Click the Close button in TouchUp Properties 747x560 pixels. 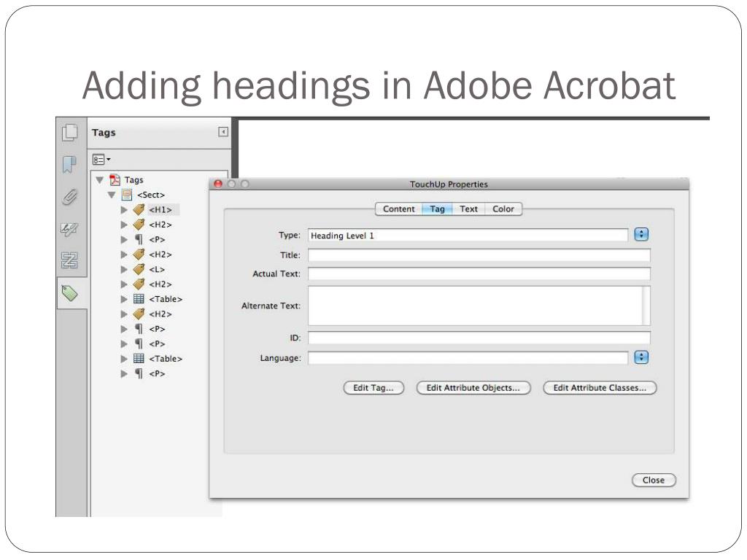(x=654, y=480)
